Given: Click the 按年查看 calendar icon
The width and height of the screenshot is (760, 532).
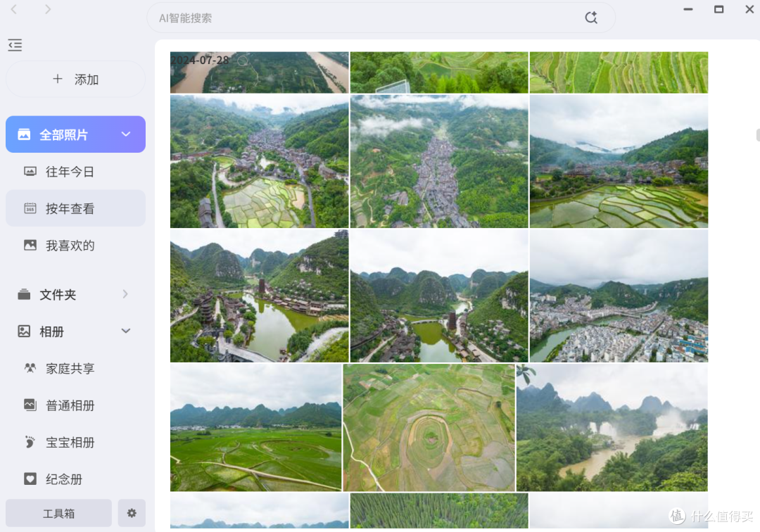Looking at the screenshot, I should pyautogui.click(x=30, y=208).
